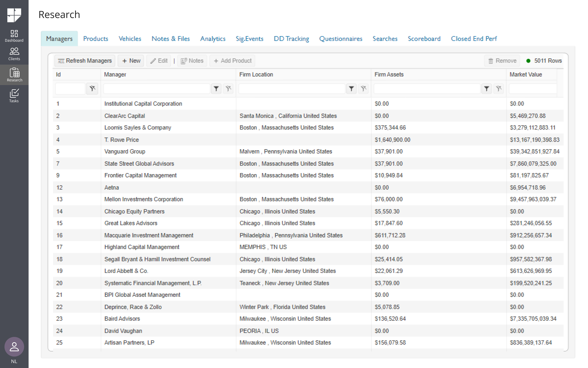This screenshot has height=368, width=588.
Task: Click Add Product button
Action: tap(232, 61)
